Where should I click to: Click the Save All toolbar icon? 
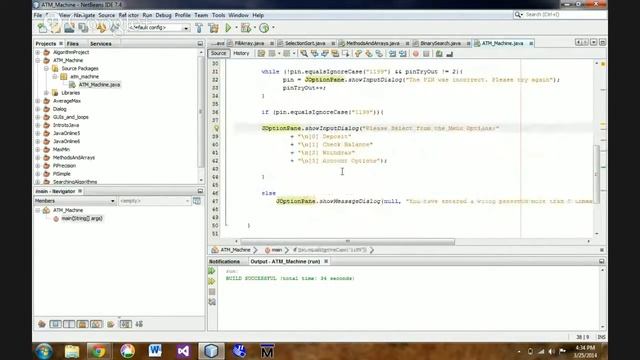pos(83,28)
